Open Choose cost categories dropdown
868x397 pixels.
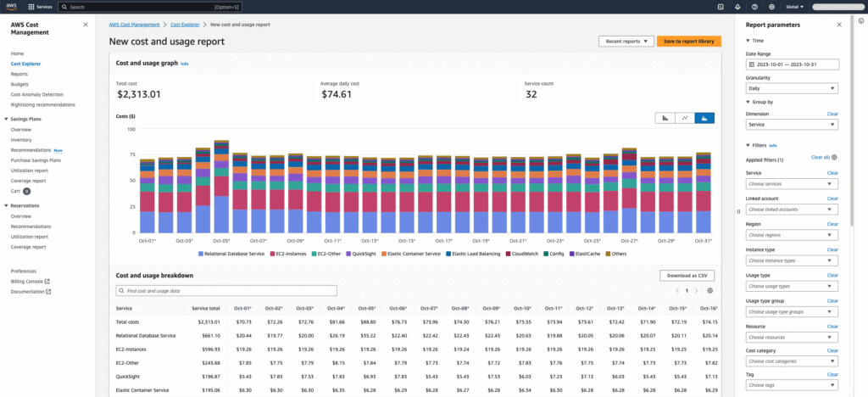tap(792, 361)
